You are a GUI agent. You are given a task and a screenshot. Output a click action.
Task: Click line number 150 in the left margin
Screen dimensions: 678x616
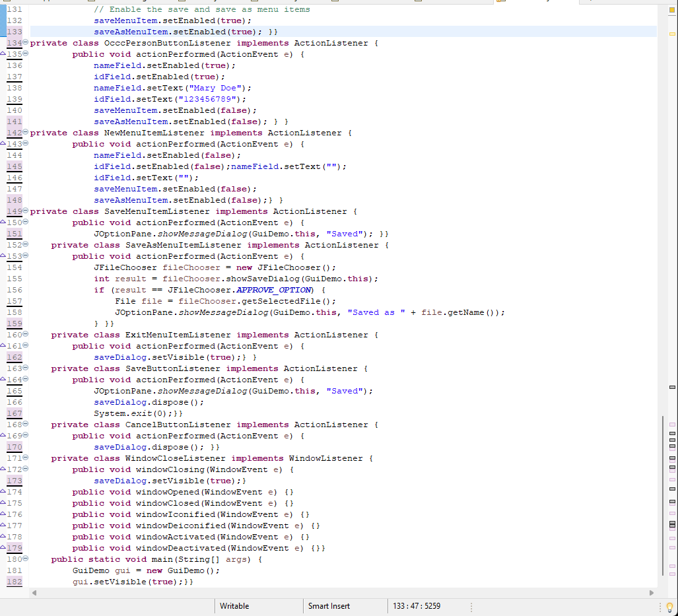15,222
